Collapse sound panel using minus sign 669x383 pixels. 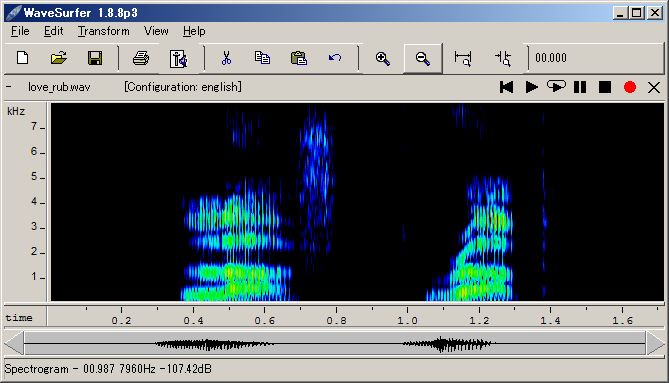(x=9, y=87)
